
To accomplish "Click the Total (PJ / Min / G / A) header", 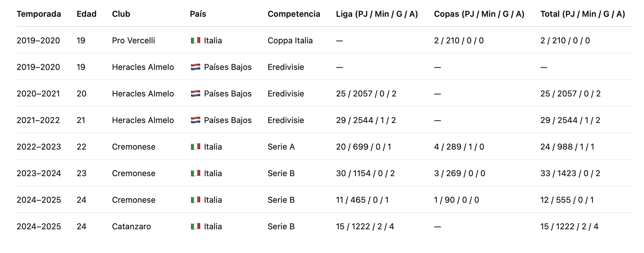I will pyautogui.click(x=583, y=14).
